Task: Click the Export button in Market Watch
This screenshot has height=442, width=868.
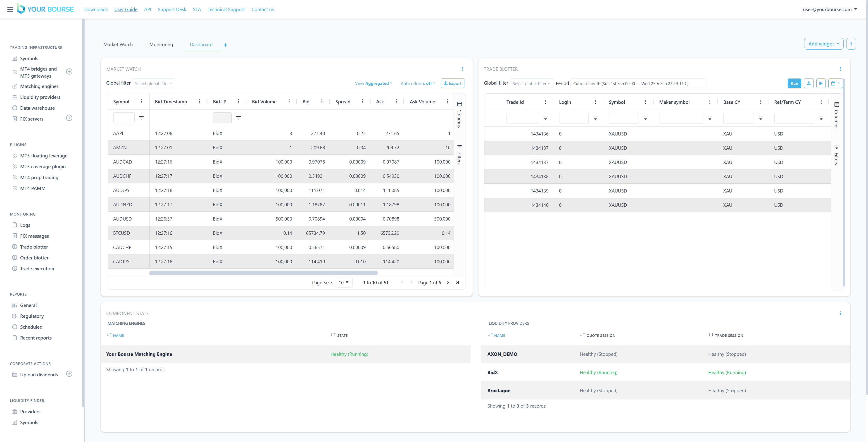Action: click(452, 83)
